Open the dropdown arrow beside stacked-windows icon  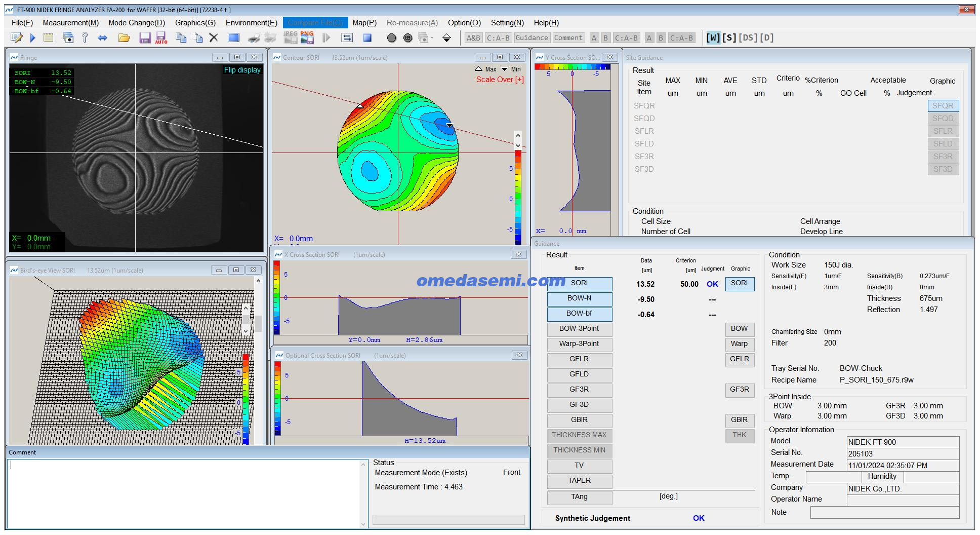click(x=432, y=38)
